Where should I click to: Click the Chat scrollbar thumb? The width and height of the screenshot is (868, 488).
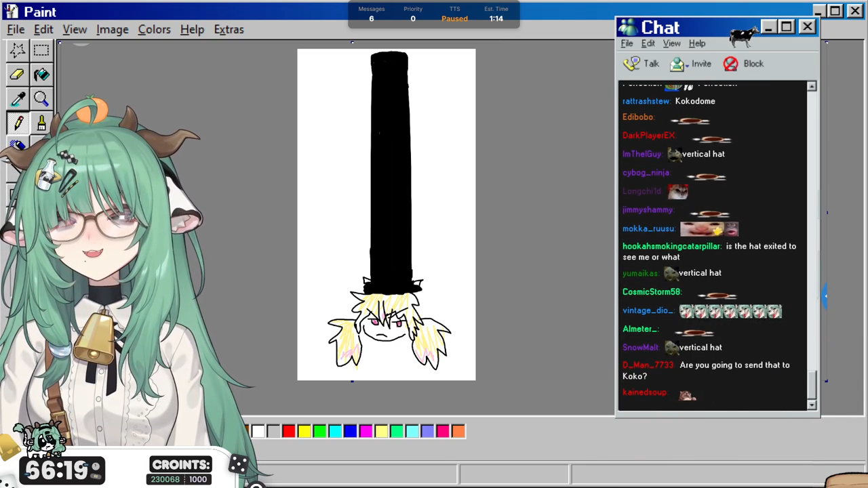click(x=812, y=384)
